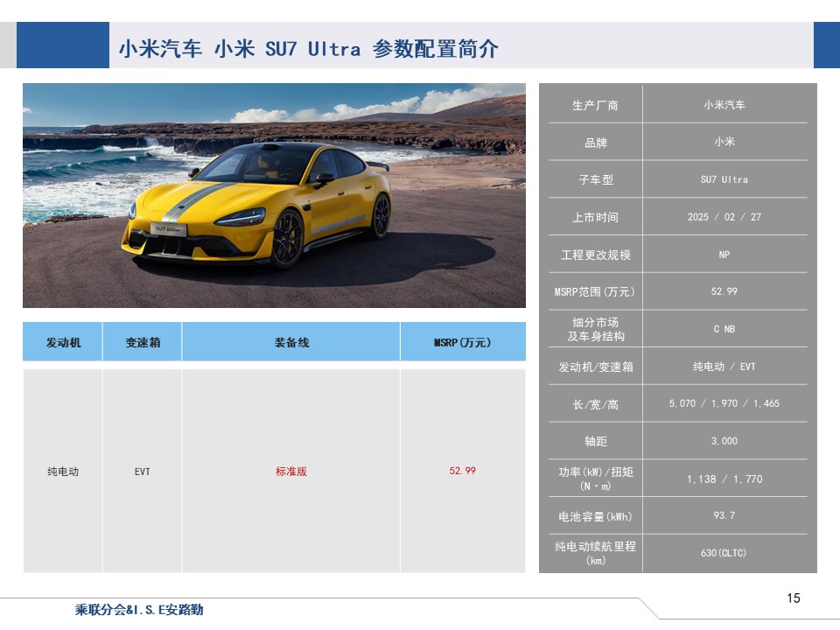Viewport: 840px width, 630px height.
Task: Click the "工程更改规模" row label
Action: 595,255
